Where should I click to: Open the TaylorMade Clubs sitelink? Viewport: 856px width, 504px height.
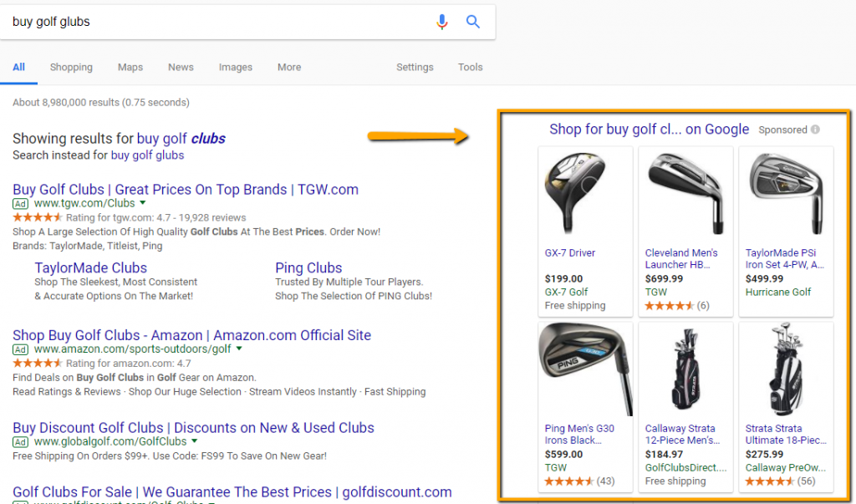click(90, 267)
